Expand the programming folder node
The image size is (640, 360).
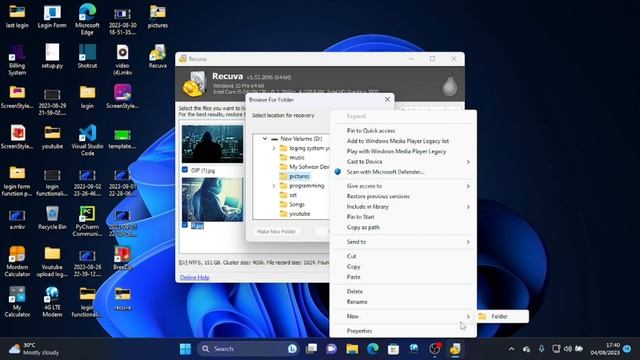pos(274,186)
